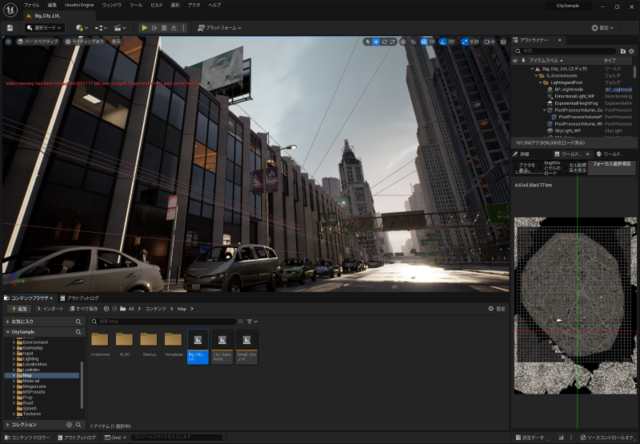Activate the Rotate gizmo tool

tap(384, 42)
